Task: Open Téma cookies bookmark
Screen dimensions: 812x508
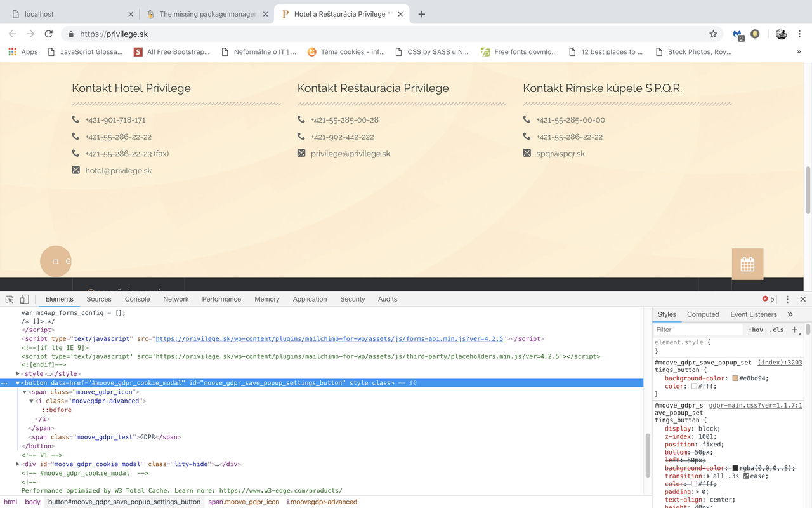Action: (346, 52)
